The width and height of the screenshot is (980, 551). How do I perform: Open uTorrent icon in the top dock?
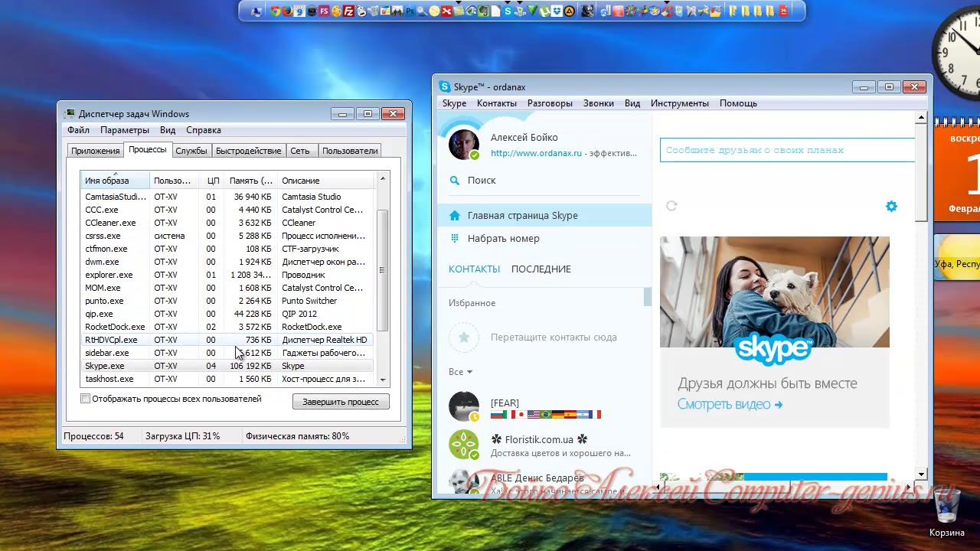[x=544, y=11]
